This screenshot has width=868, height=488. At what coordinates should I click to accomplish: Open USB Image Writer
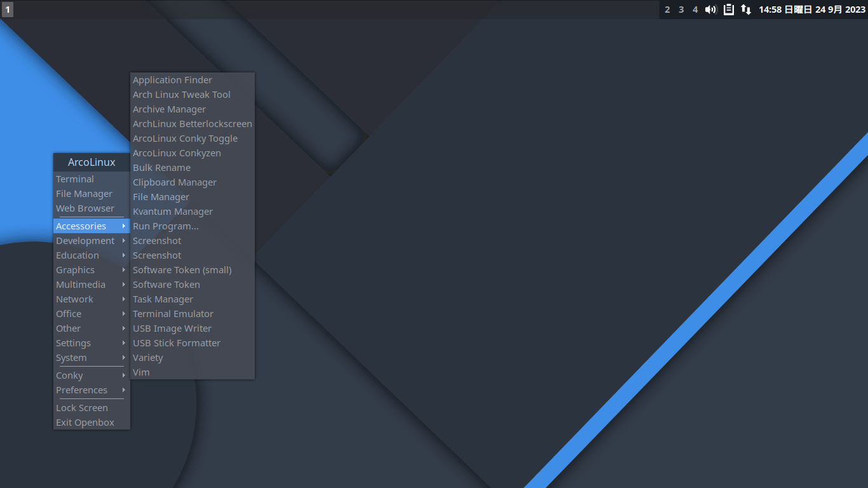193,329
